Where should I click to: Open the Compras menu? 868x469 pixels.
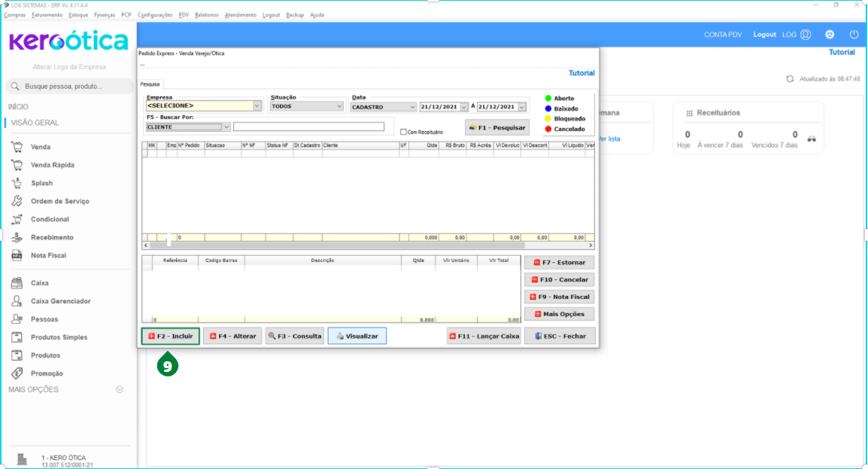15,15
